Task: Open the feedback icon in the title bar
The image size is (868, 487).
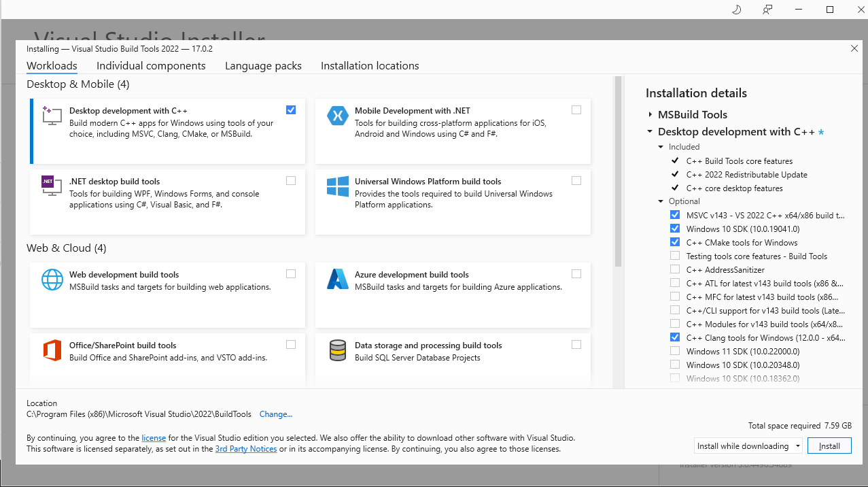Action: 767,10
